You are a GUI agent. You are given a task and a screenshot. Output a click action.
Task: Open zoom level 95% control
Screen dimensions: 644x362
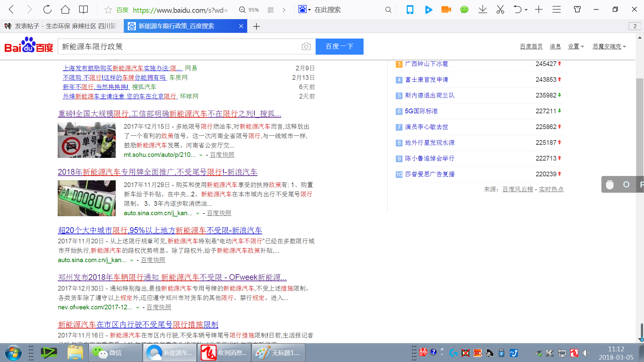pyautogui.click(x=249, y=10)
